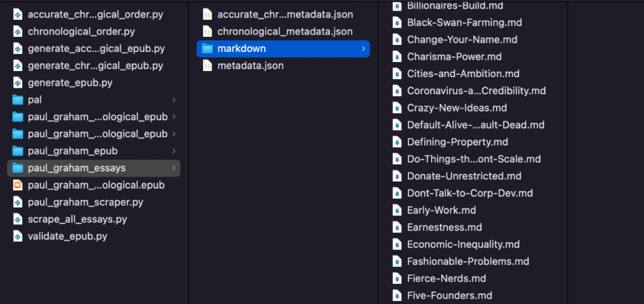Click the JSON icon beside metadata.json
This screenshot has height=304, width=644.
(208, 66)
